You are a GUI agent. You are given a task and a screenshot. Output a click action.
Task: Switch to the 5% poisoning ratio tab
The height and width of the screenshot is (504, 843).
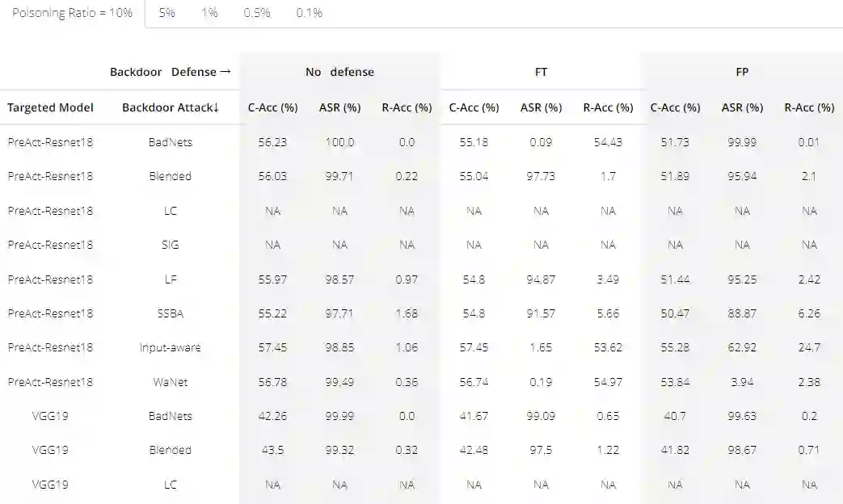coord(166,13)
